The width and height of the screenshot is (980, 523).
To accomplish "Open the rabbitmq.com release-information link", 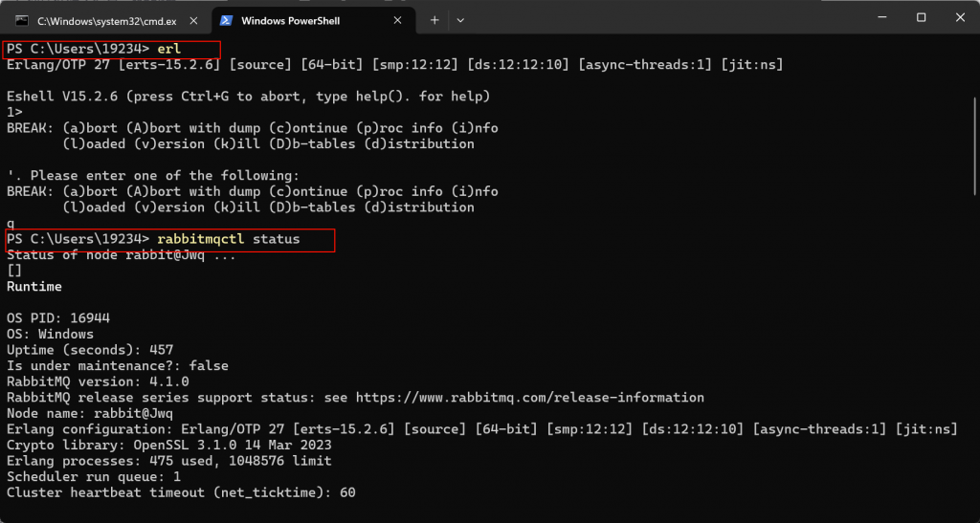I will click(x=530, y=398).
